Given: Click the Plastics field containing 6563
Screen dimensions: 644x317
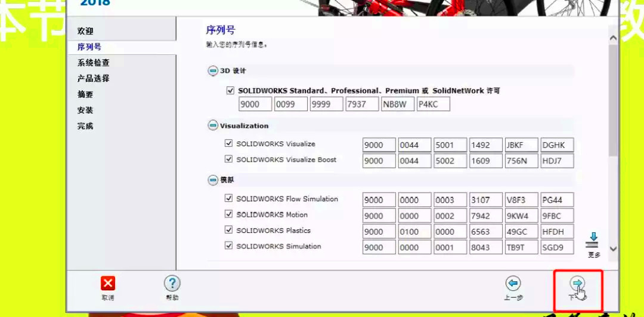Looking at the screenshot, I should (x=486, y=232).
